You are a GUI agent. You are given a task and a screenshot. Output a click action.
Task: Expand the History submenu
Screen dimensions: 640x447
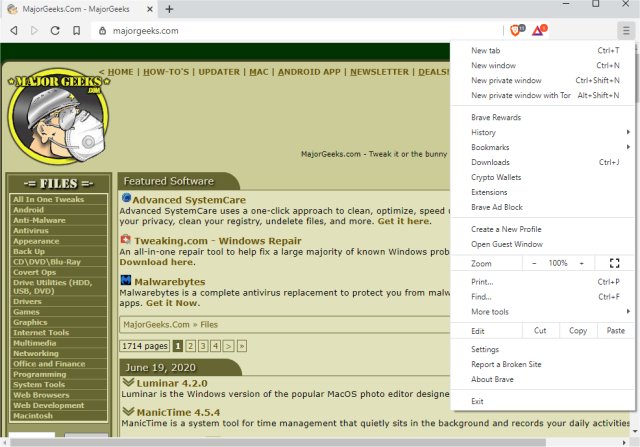543,132
